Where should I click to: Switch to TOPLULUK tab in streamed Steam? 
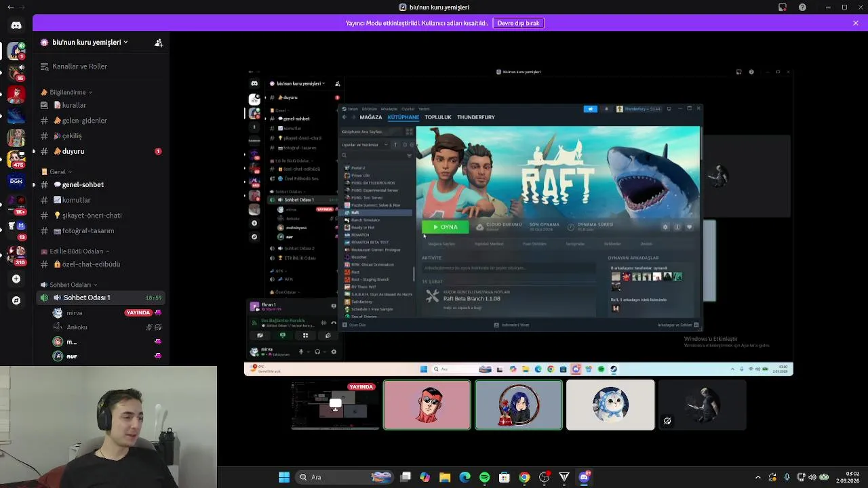(438, 117)
